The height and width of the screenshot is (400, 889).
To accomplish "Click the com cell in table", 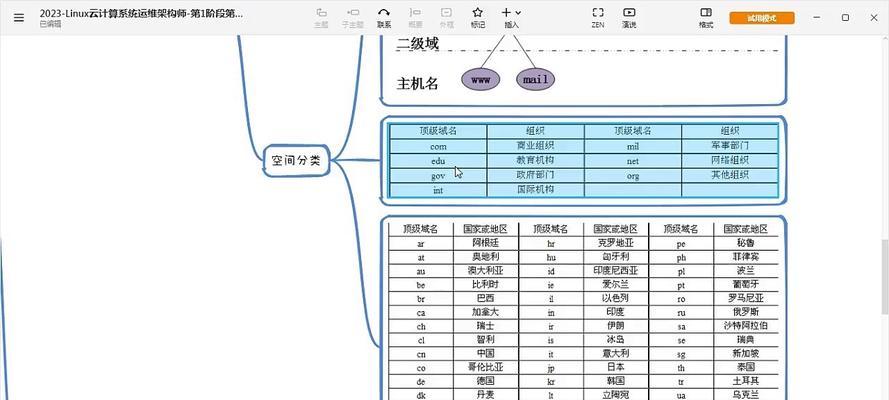I will (x=438, y=146).
